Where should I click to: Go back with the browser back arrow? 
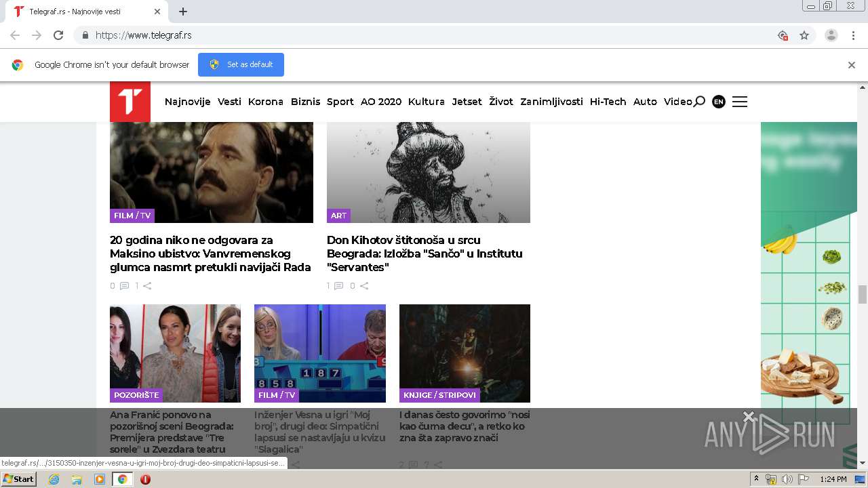pyautogui.click(x=15, y=35)
